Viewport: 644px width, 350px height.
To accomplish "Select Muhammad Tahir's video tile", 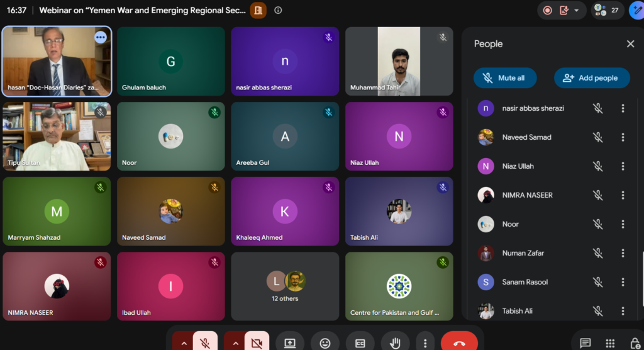I will (399, 61).
